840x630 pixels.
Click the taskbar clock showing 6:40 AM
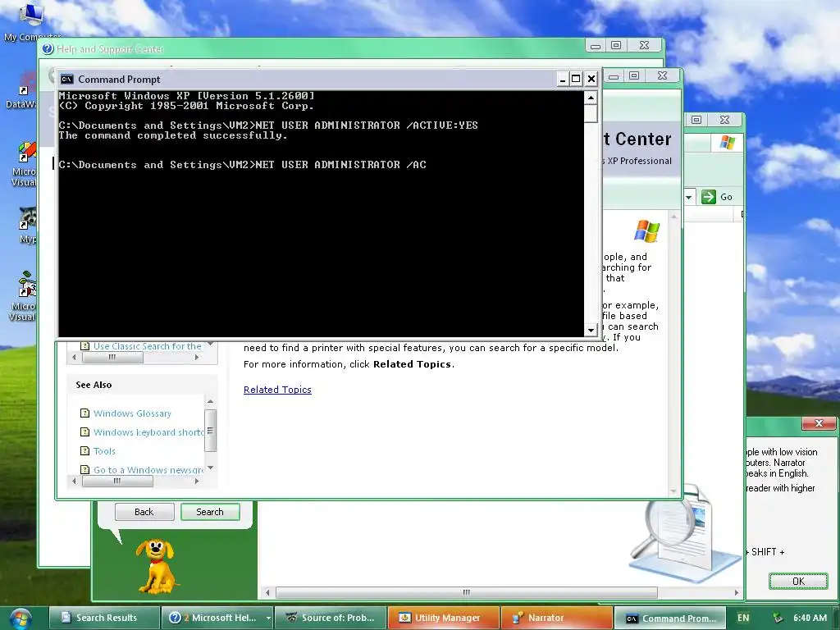point(810,618)
